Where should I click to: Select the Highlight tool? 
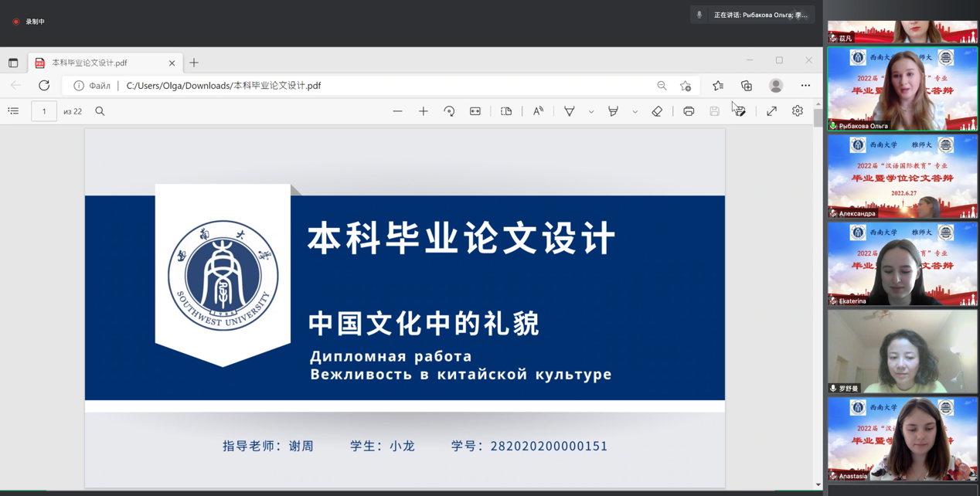click(x=613, y=111)
